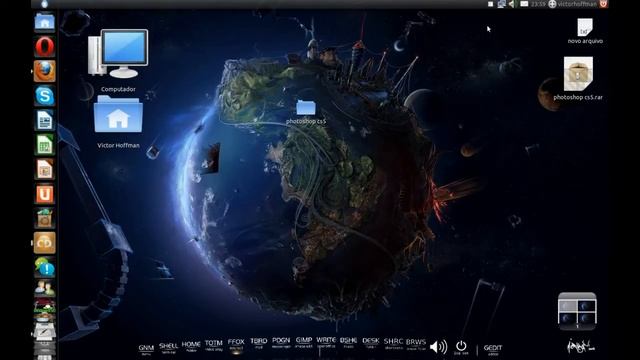Launch Opera from the launcher
Screen dimensions: 640x360
tap(44, 47)
